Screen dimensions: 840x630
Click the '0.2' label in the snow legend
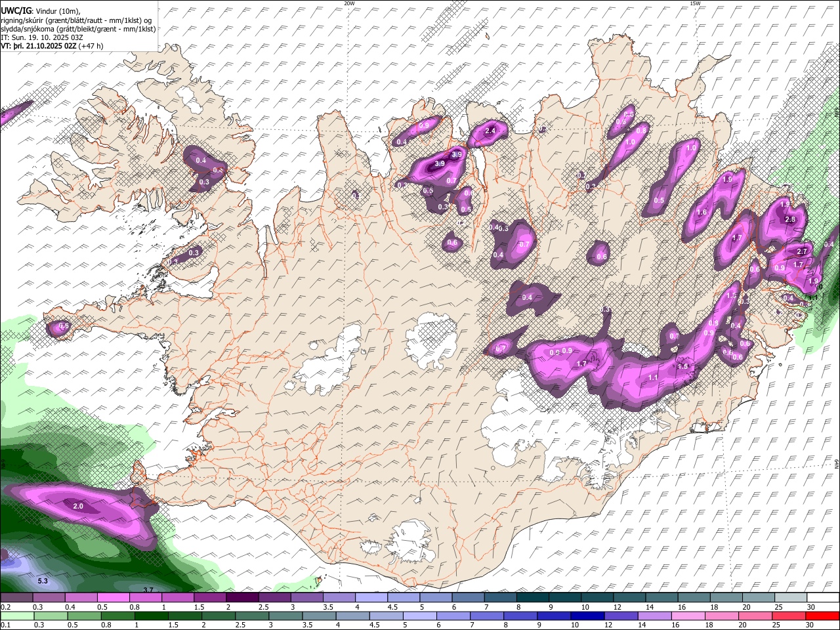tap(6, 607)
